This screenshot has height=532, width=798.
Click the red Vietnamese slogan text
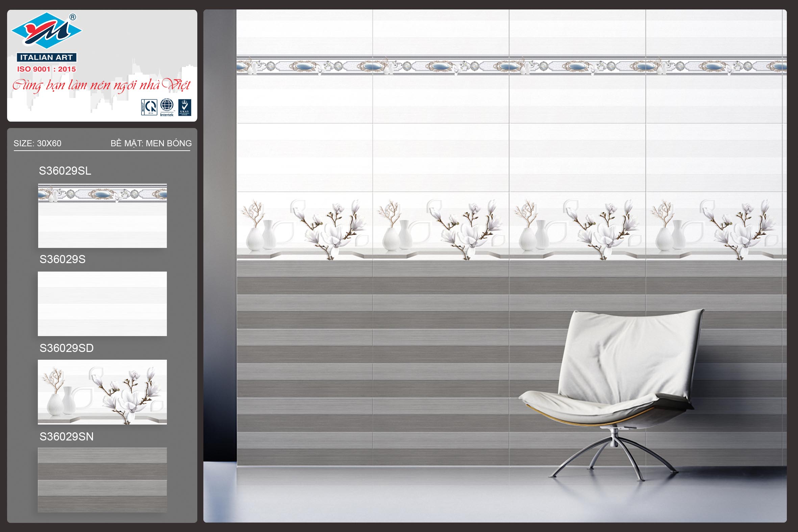pyautogui.click(x=101, y=85)
